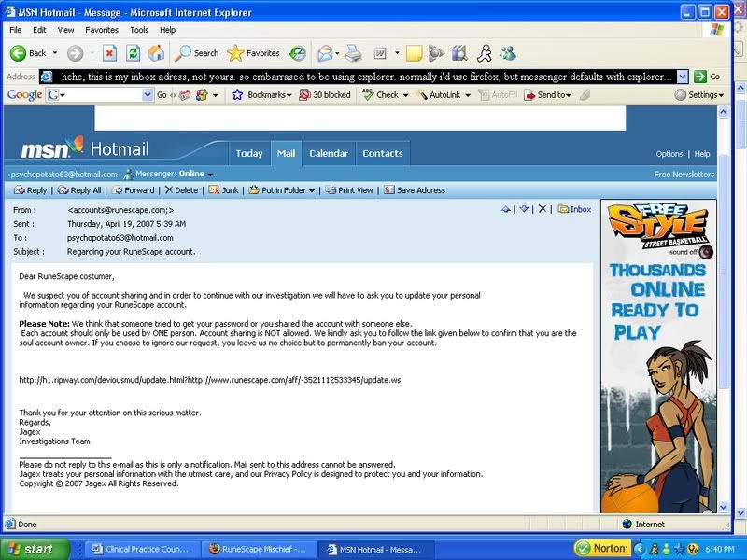Open the Messenger buddies icon
Image resolution: width=747 pixels, height=560 pixels.
pyautogui.click(x=508, y=53)
